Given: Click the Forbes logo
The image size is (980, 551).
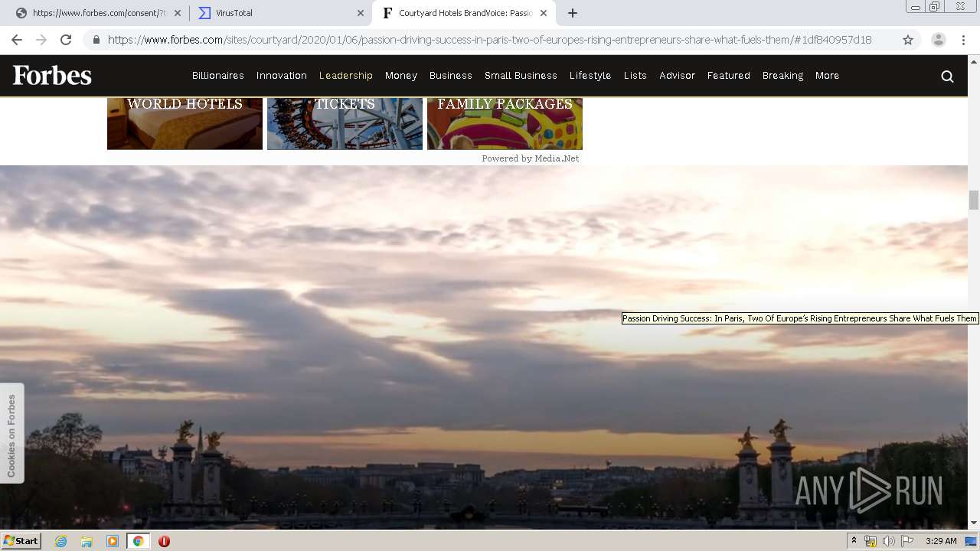Looking at the screenshot, I should (52, 75).
